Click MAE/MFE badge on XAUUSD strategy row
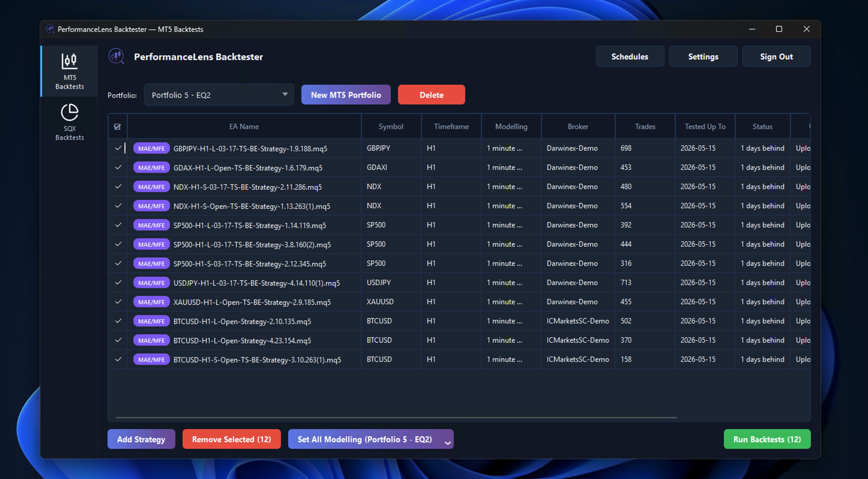The image size is (868, 479). [x=151, y=302]
